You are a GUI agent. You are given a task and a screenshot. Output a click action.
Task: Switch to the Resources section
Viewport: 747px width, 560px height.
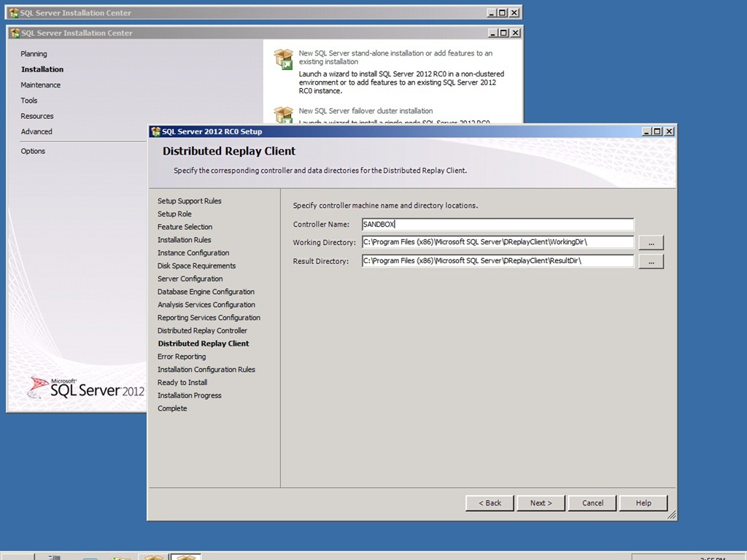tap(37, 117)
